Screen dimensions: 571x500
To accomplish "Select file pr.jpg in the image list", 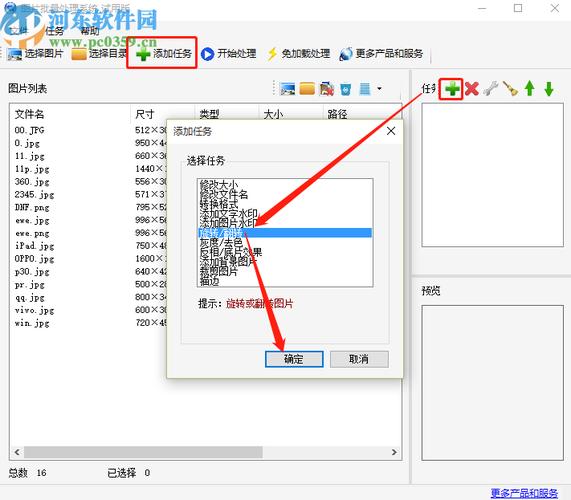I will 29,285.
